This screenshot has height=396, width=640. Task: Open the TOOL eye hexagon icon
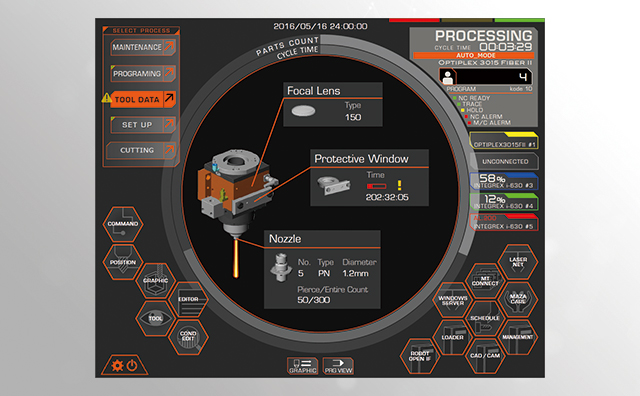(156, 318)
